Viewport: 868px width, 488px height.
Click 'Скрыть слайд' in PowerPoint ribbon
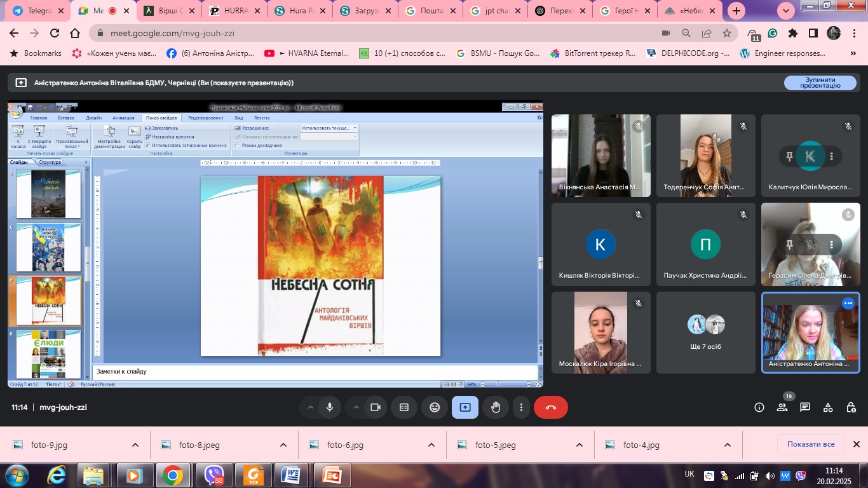pos(134,136)
